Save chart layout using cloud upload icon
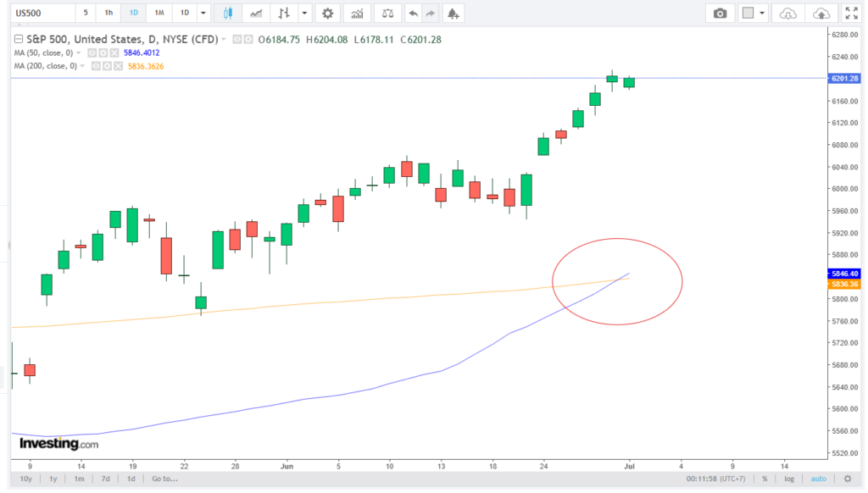 [821, 14]
